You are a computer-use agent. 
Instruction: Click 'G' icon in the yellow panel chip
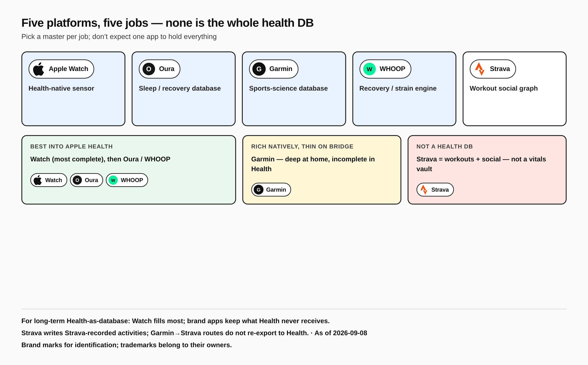[259, 190]
